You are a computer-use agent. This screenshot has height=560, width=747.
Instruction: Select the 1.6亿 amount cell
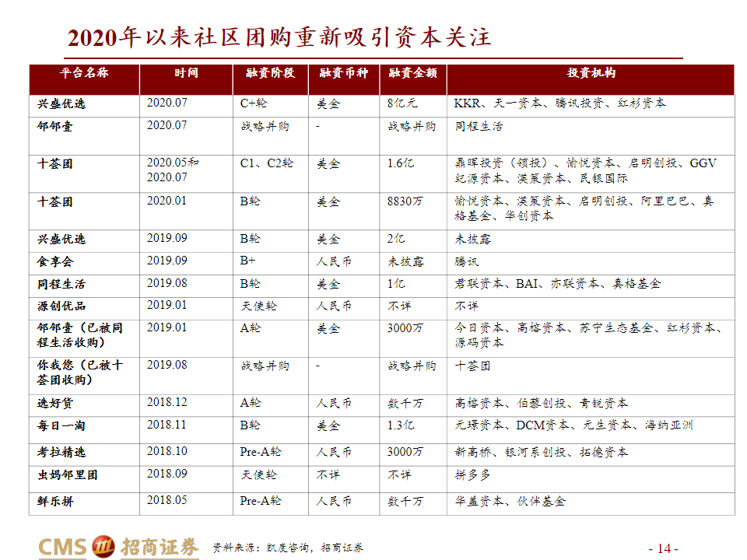pos(400,163)
